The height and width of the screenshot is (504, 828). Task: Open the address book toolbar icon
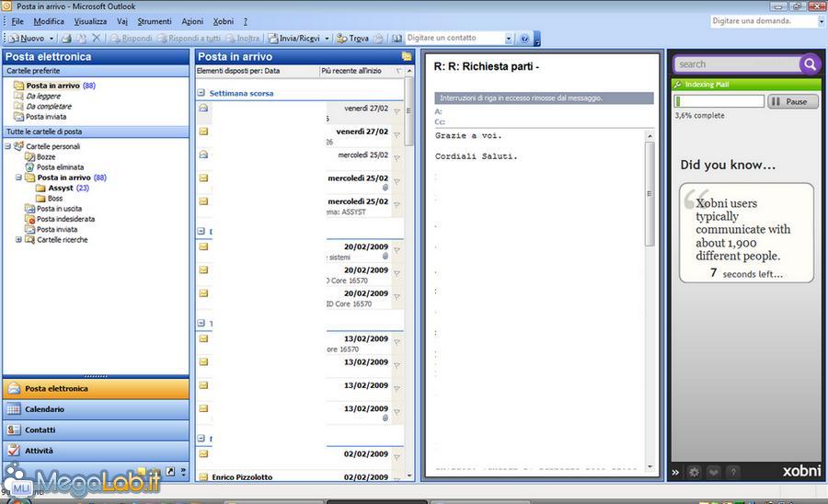pos(397,39)
